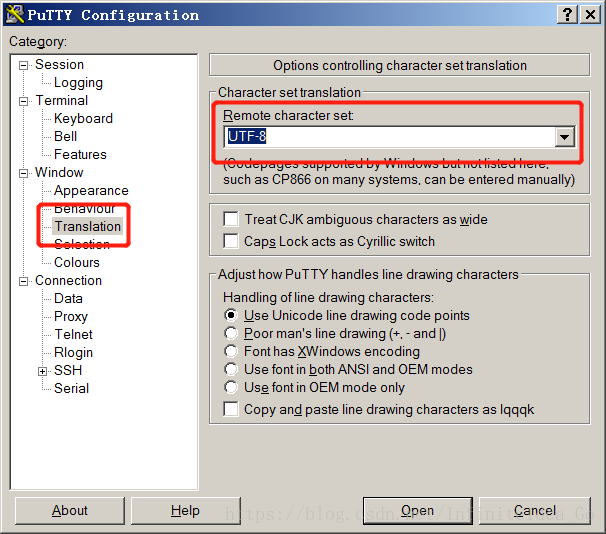Viewport: 606px width, 534px height.
Task: Click the question mark help button
Action: tap(567, 15)
